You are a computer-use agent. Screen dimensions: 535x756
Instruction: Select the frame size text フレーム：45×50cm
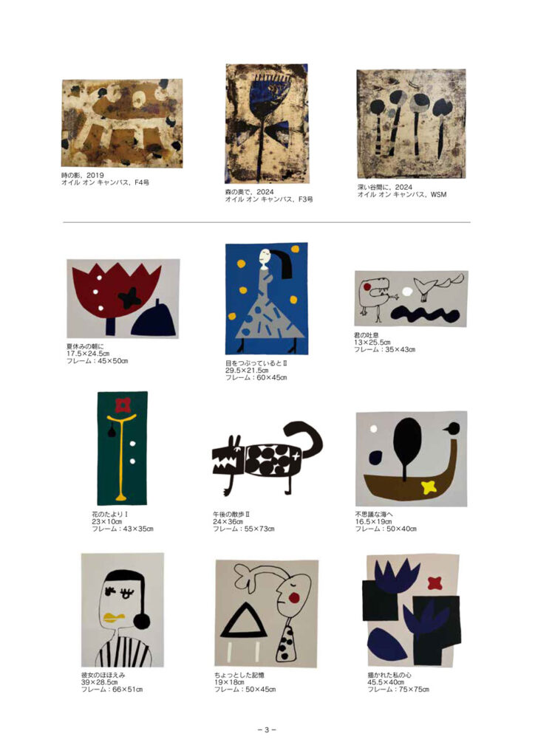[x=98, y=361]
